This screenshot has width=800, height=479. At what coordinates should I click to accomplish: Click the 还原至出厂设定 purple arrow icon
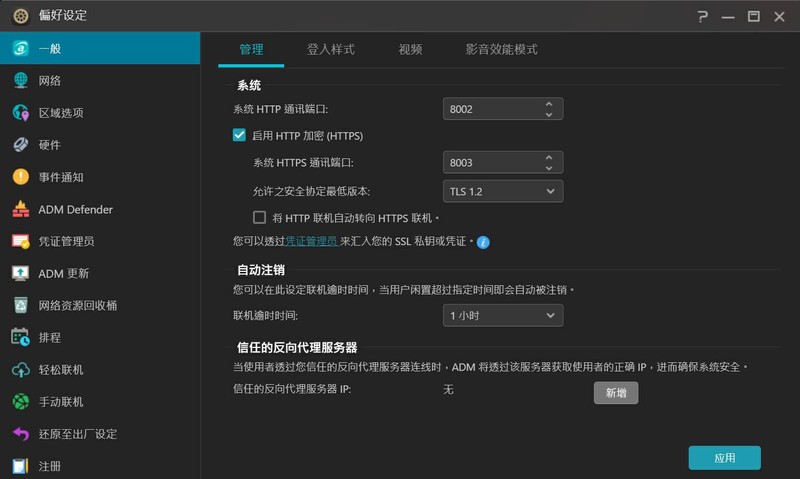click(x=20, y=434)
